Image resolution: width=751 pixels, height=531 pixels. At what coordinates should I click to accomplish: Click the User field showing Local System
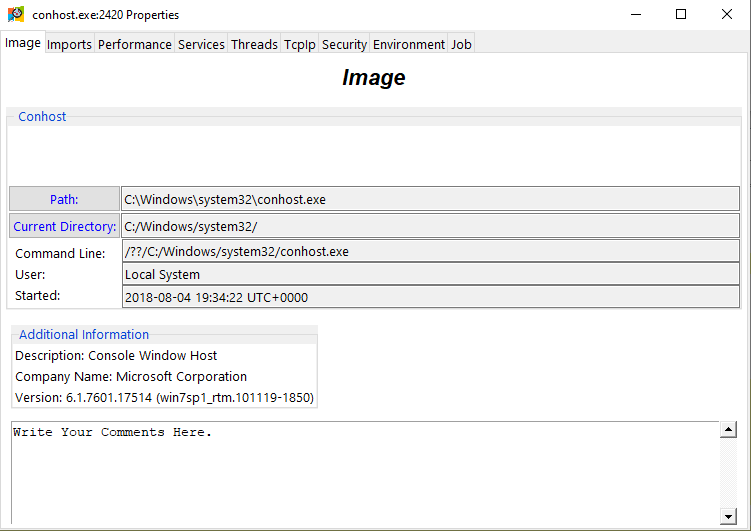(431, 274)
